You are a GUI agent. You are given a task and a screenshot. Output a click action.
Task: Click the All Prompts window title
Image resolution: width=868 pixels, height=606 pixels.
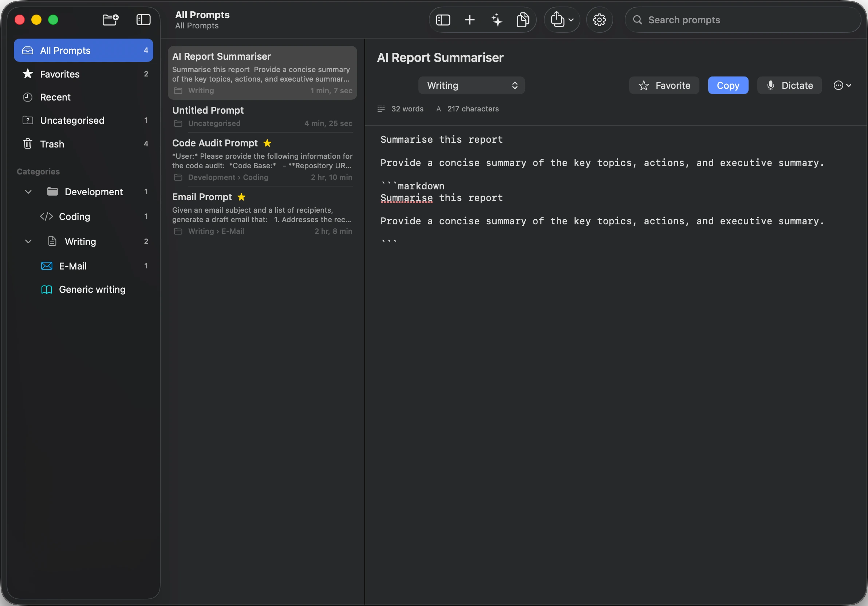coord(202,15)
